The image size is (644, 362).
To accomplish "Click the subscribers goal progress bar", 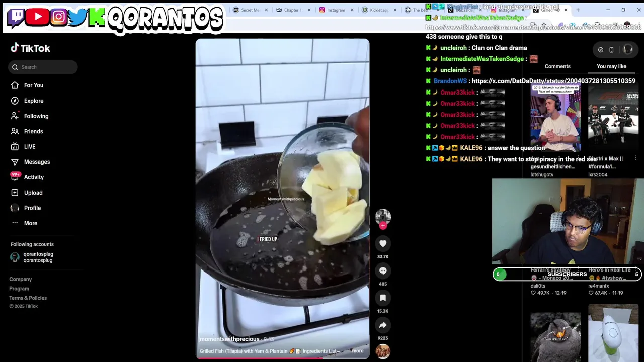I will point(567,274).
